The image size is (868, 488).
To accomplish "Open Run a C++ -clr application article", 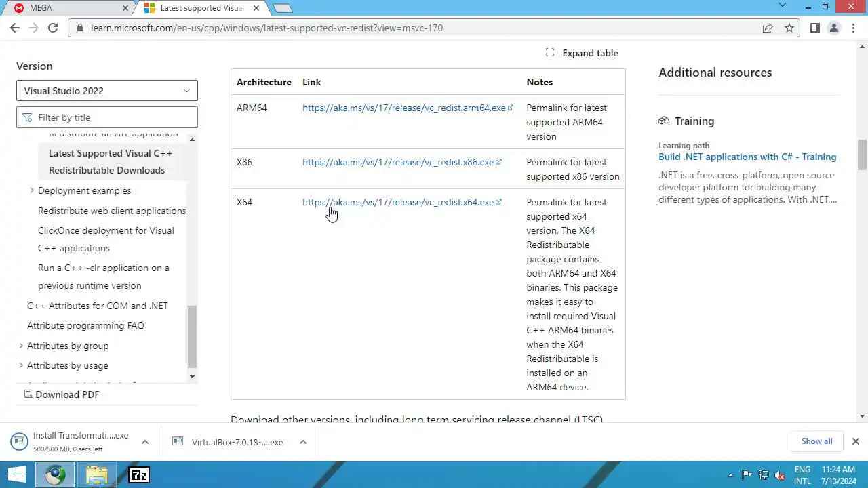I will [x=104, y=277].
